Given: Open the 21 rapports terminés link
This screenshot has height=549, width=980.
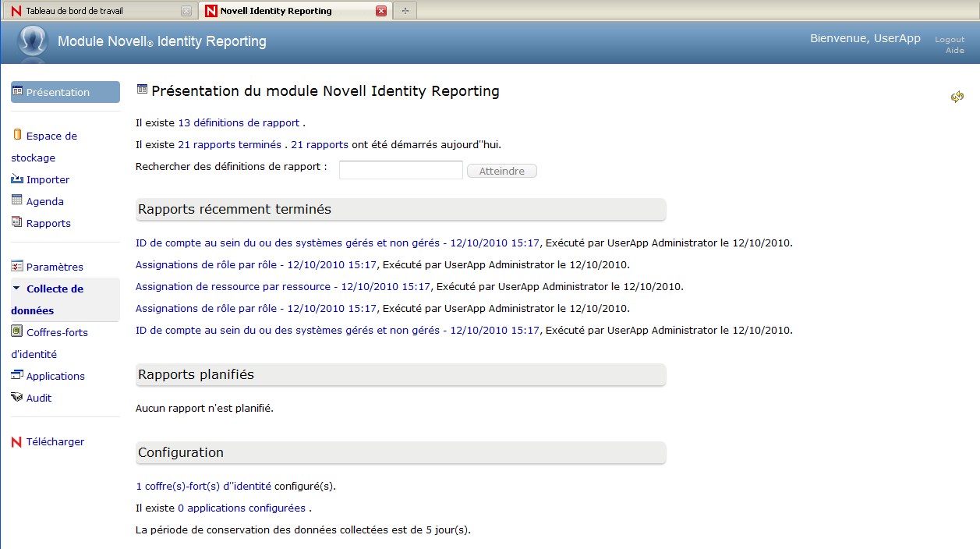Looking at the screenshot, I should pyautogui.click(x=229, y=144).
